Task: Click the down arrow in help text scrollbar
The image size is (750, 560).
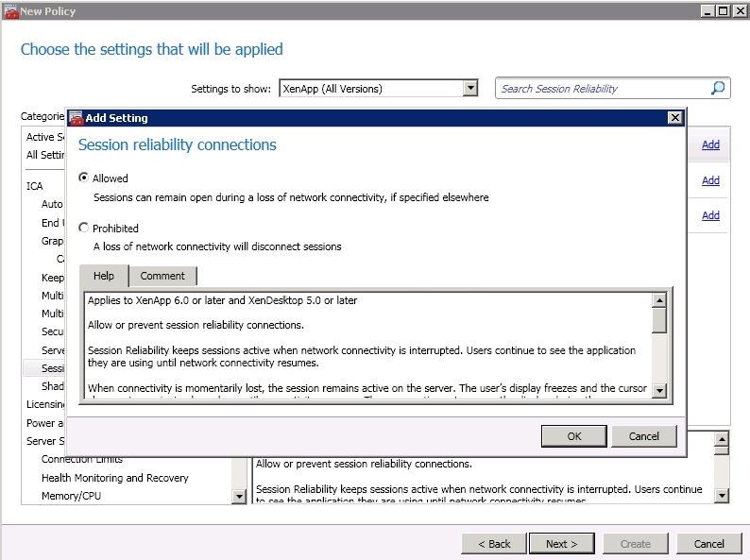Action: (659, 390)
